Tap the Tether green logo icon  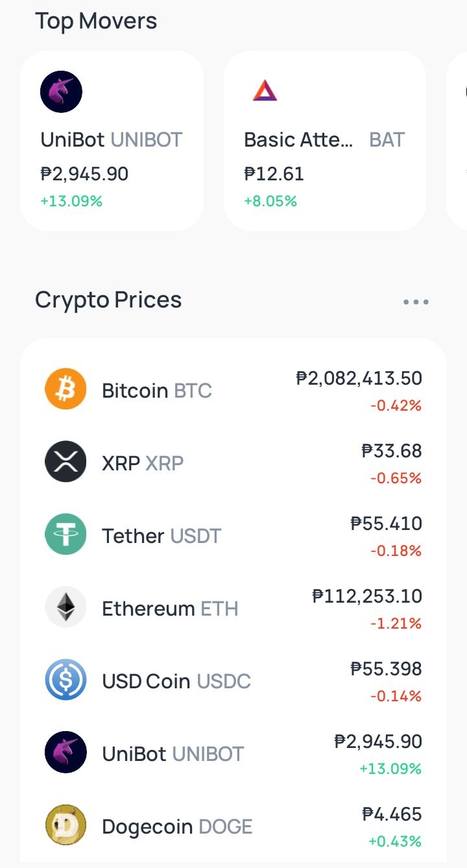click(66, 535)
